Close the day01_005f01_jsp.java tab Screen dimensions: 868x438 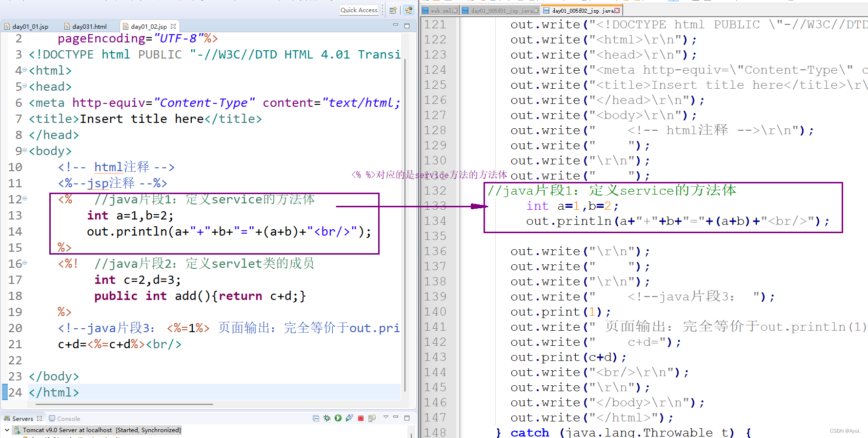click(536, 10)
